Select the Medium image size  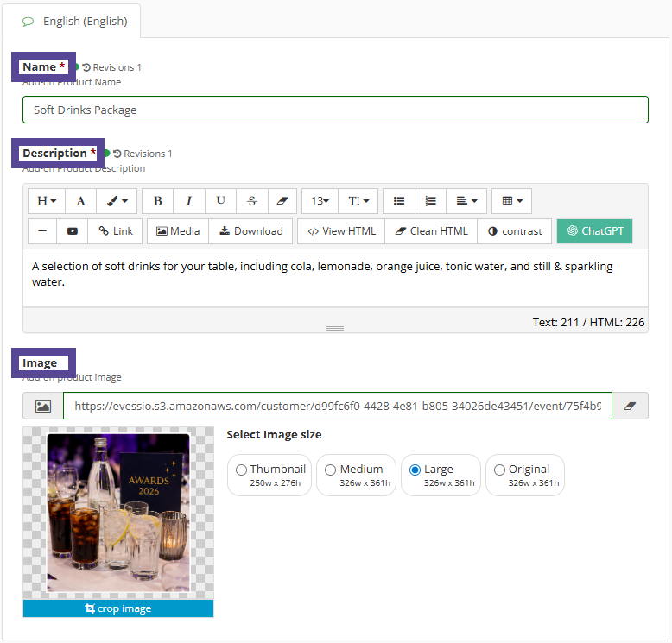tap(356, 475)
